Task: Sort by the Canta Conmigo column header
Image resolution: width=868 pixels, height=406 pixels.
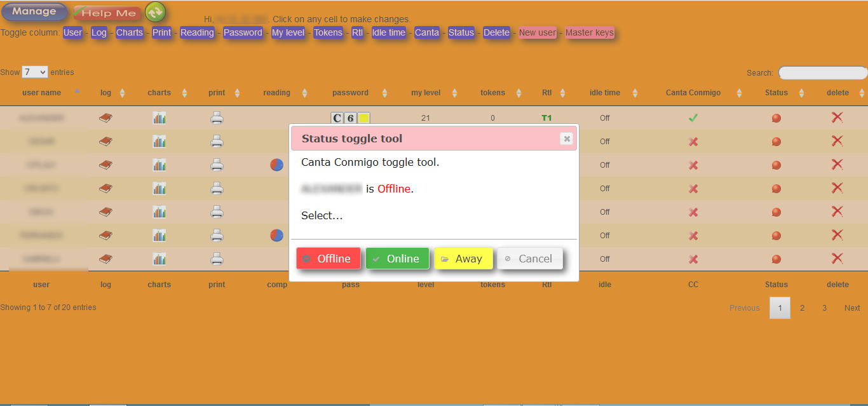Action: click(693, 93)
